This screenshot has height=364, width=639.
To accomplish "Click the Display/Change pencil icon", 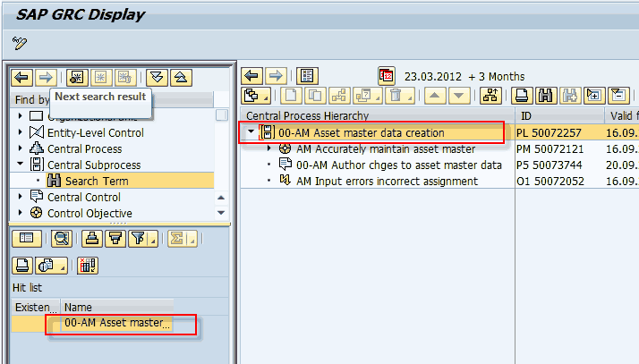I will pyautogui.click(x=21, y=43).
